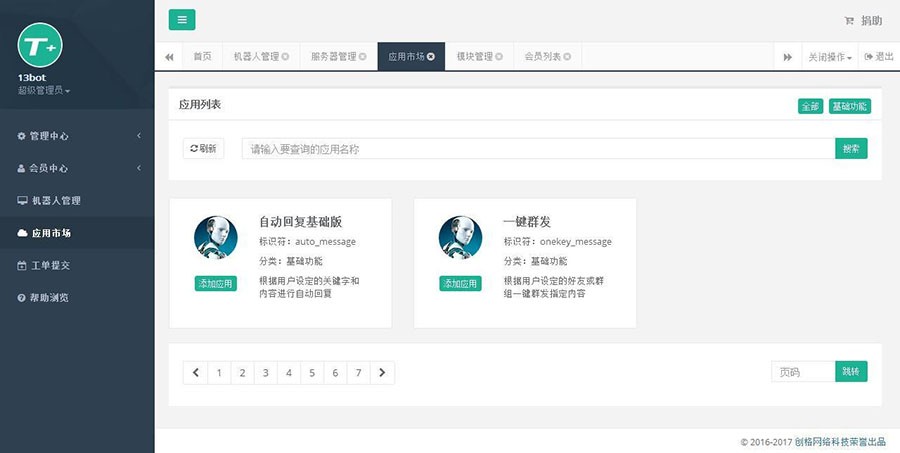Add the 一键群发 application
Image resolution: width=900 pixels, height=453 pixels.
click(460, 284)
